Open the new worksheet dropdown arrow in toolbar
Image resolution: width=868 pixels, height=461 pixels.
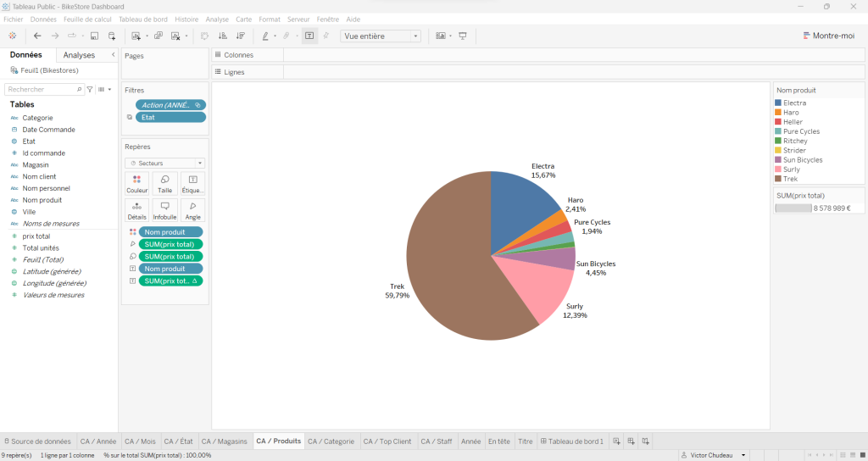click(x=147, y=36)
